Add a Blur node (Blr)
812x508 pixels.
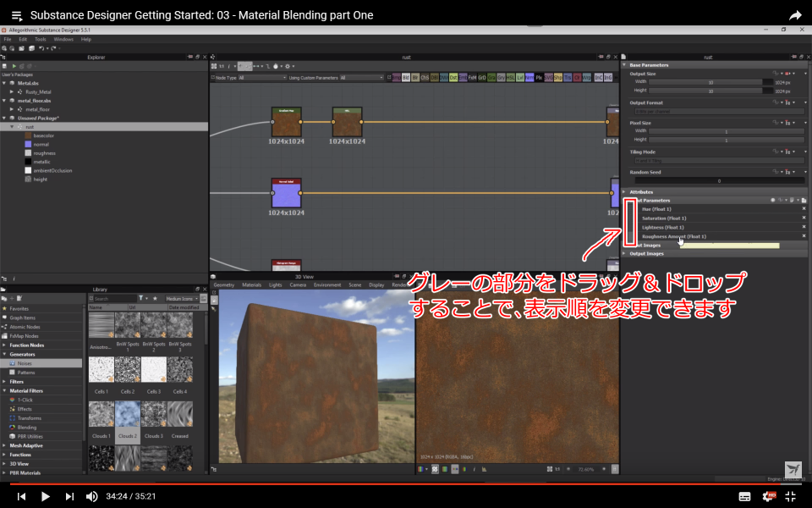coord(415,78)
